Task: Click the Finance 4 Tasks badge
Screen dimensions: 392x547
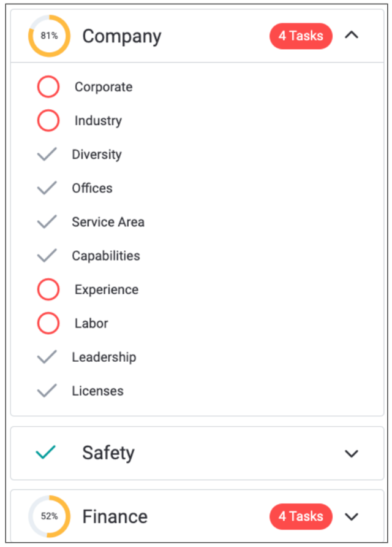Action: click(301, 516)
